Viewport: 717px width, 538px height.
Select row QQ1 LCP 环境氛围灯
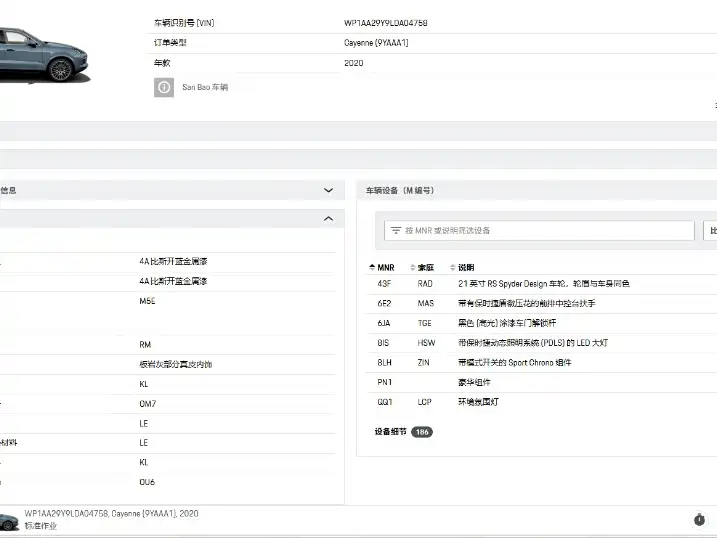[x=541, y=402]
